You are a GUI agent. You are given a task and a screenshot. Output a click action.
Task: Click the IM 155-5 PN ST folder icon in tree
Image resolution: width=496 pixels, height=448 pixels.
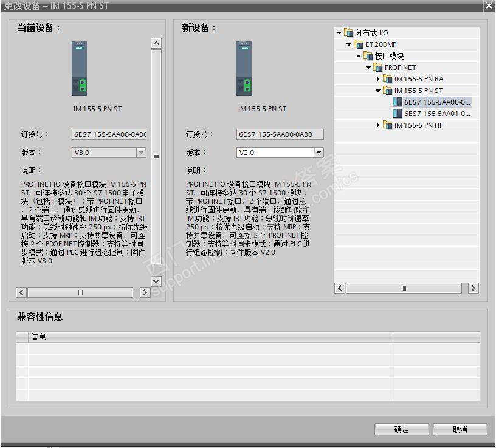388,91
